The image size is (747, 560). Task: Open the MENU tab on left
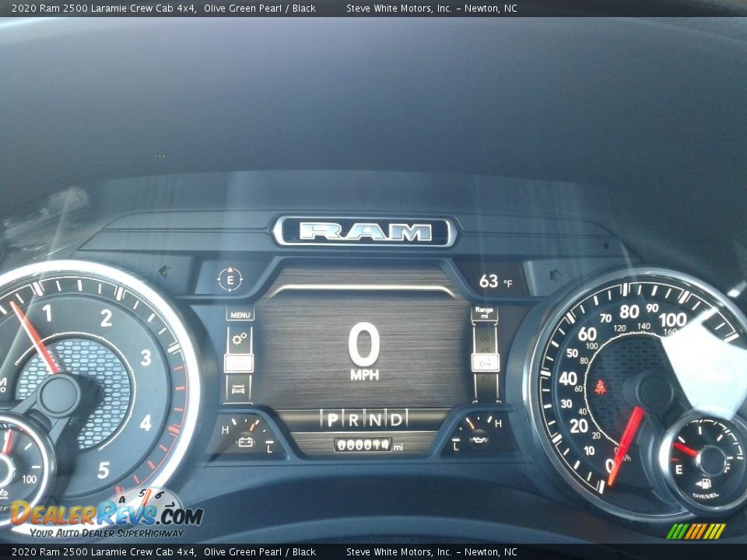[x=240, y=315]
